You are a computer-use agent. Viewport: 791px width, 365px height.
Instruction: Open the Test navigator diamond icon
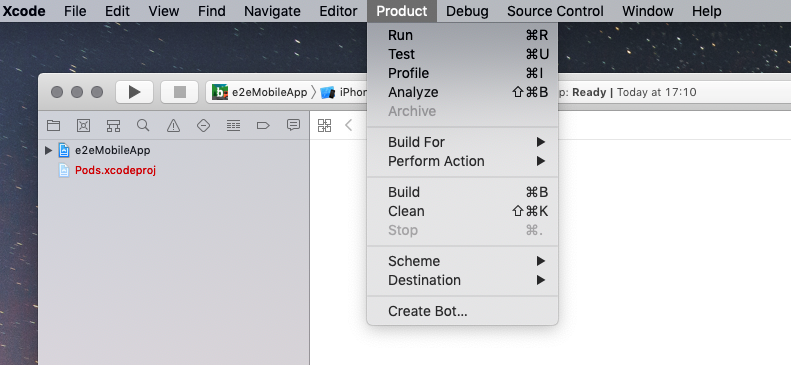pos(203,126)
